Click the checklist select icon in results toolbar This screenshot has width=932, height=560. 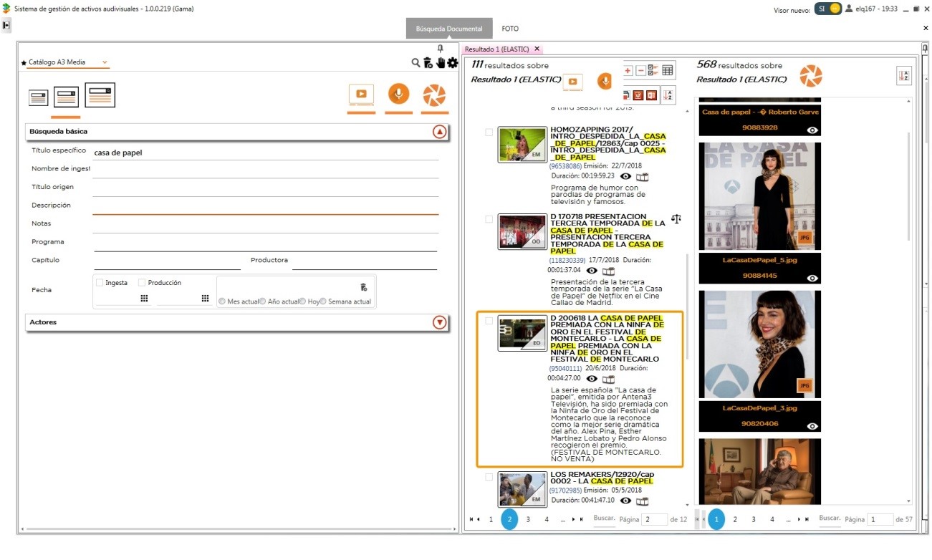pyautogui.click(x=653, y=71)
